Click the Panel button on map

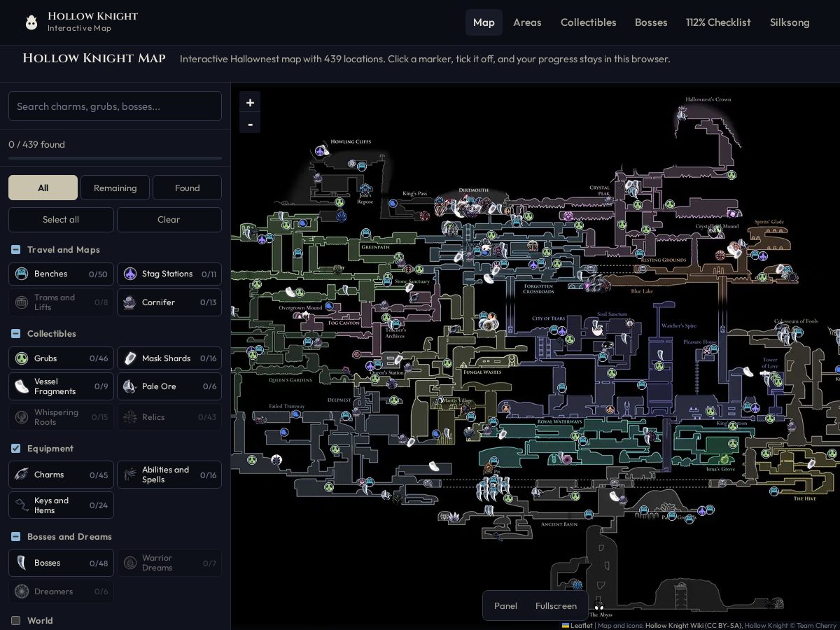505,605
